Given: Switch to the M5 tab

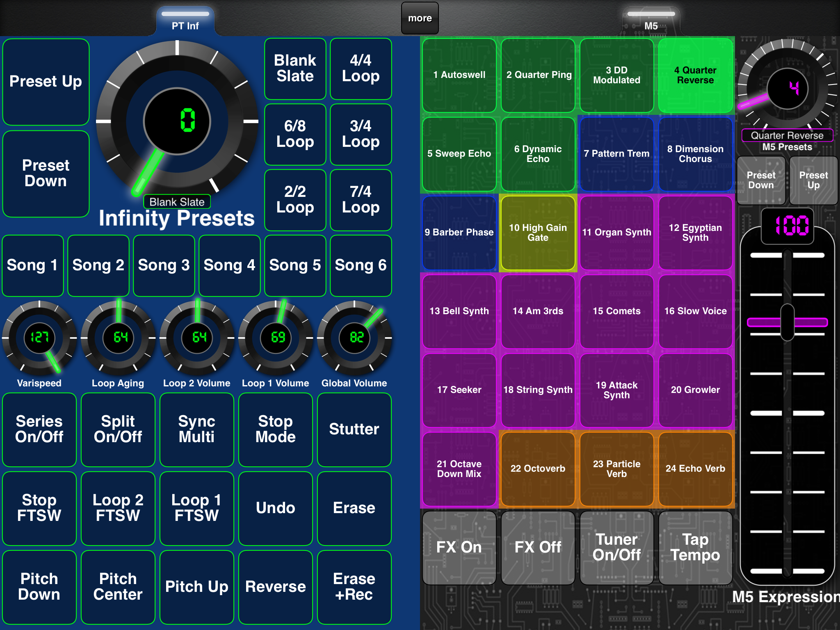Looking at the screenshot, I should pos(651,21).
